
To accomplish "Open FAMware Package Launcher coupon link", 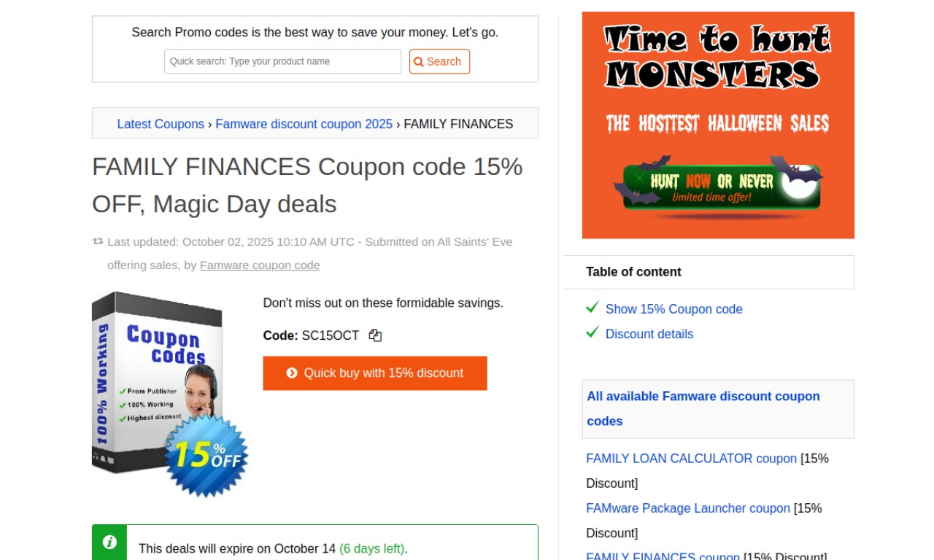I will [688, 508].
